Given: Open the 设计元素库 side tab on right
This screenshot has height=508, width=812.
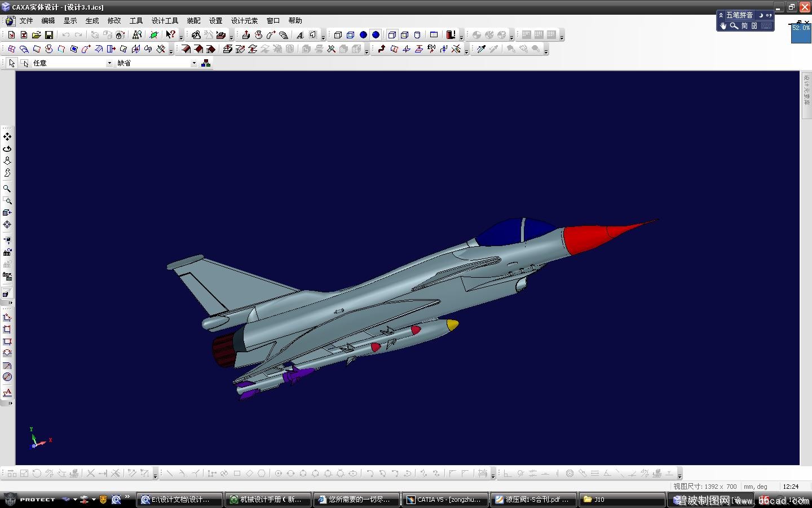Looking at the screenshot, I should (x=806, y=95).
